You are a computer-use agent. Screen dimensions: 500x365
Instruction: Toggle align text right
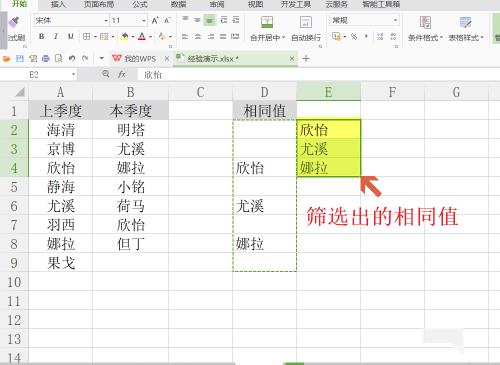pyautogui.click(x=211, y=36)
